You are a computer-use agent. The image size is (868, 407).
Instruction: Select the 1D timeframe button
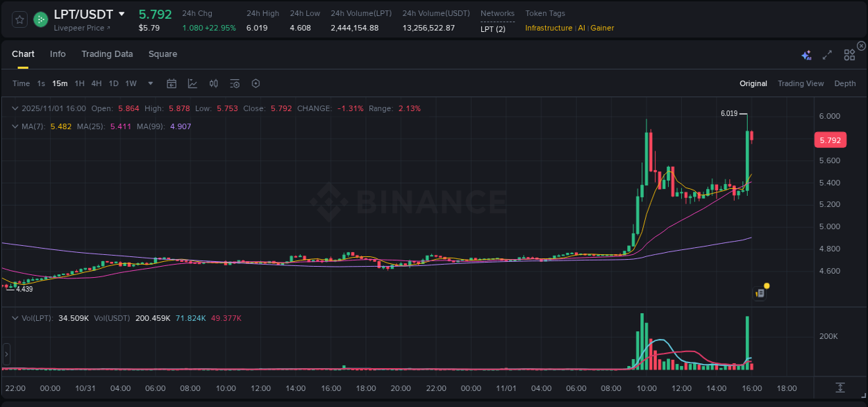113,83
